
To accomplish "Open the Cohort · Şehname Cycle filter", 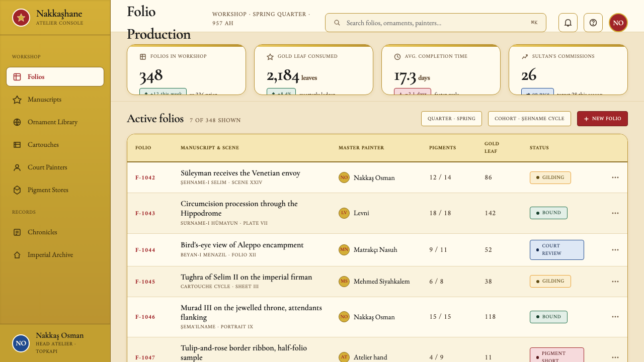I will (529, 119).
